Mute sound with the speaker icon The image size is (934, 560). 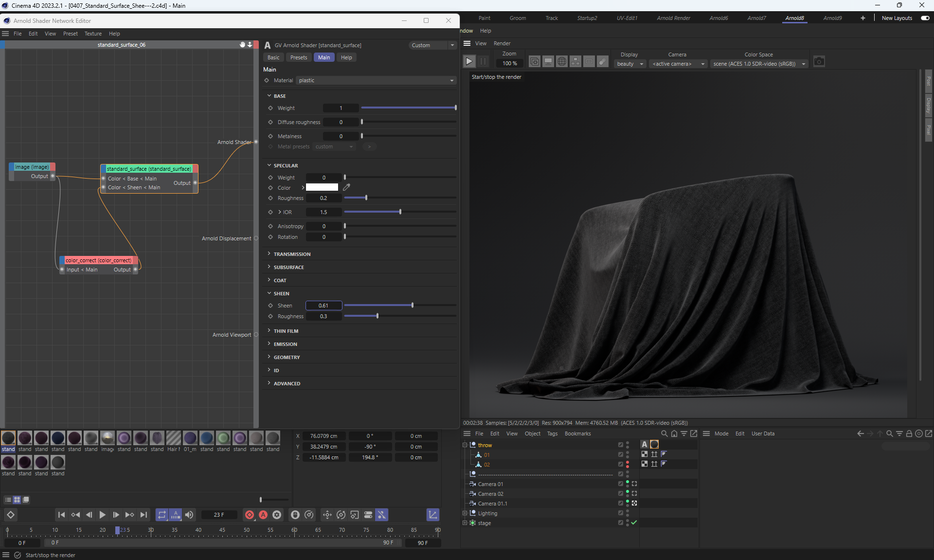(189, 515)
